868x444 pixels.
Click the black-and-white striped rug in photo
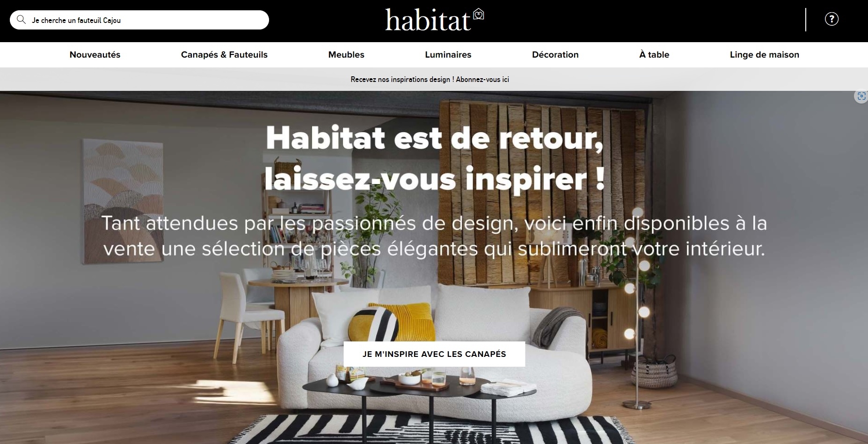point(435,429)
